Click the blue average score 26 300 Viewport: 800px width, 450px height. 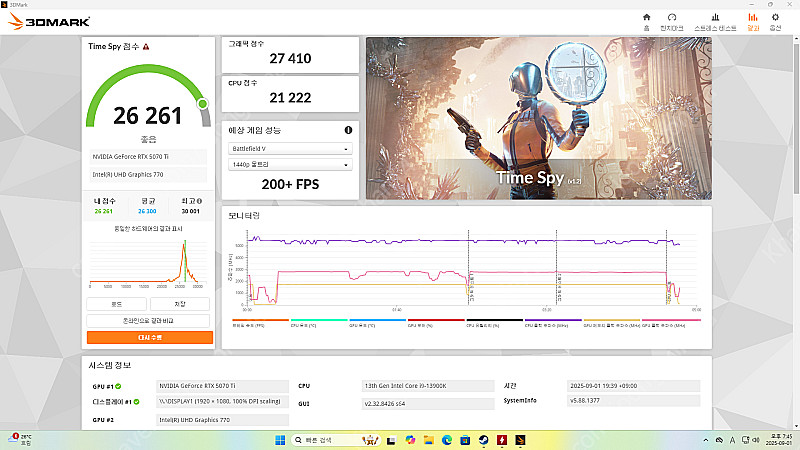click(x=147, y=211)
